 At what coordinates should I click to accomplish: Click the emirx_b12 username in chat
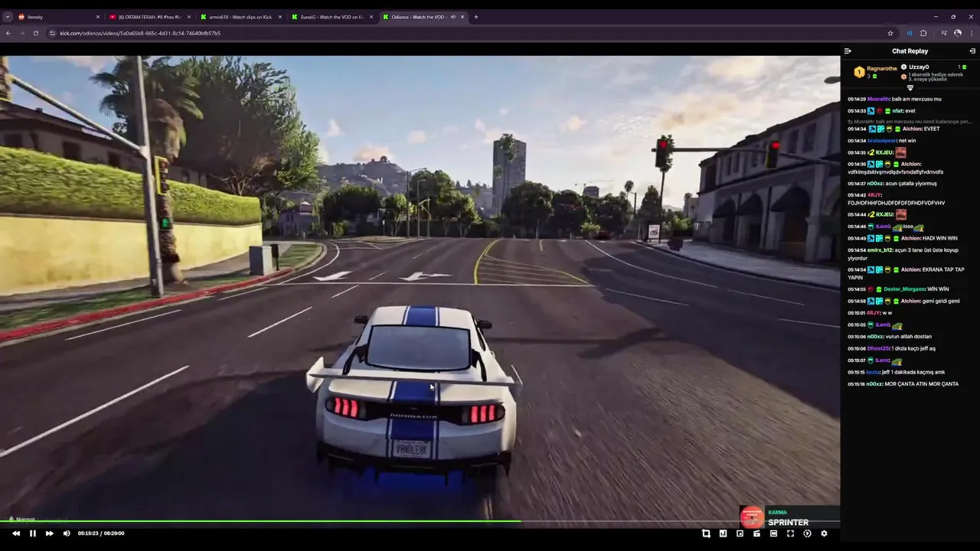click(880, 250)
